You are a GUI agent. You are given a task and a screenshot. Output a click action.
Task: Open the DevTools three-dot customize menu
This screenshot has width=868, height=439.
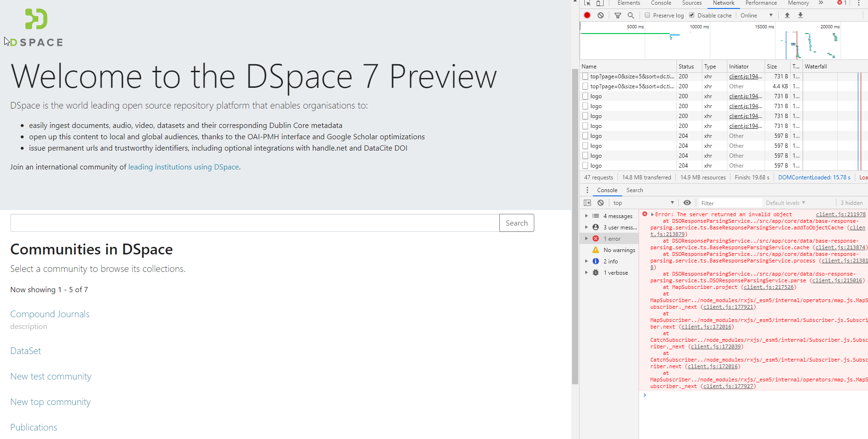pyautogui.click(x=859, y=3)
